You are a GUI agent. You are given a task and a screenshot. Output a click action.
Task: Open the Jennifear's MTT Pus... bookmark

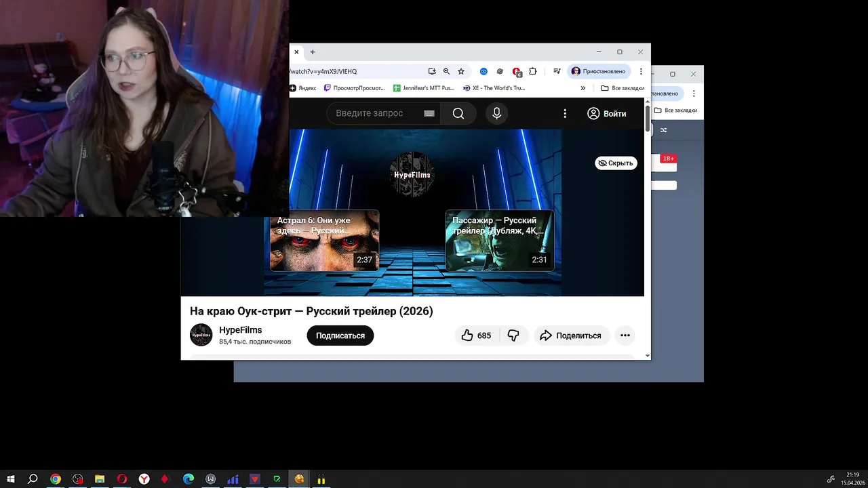tap(425, 88)
